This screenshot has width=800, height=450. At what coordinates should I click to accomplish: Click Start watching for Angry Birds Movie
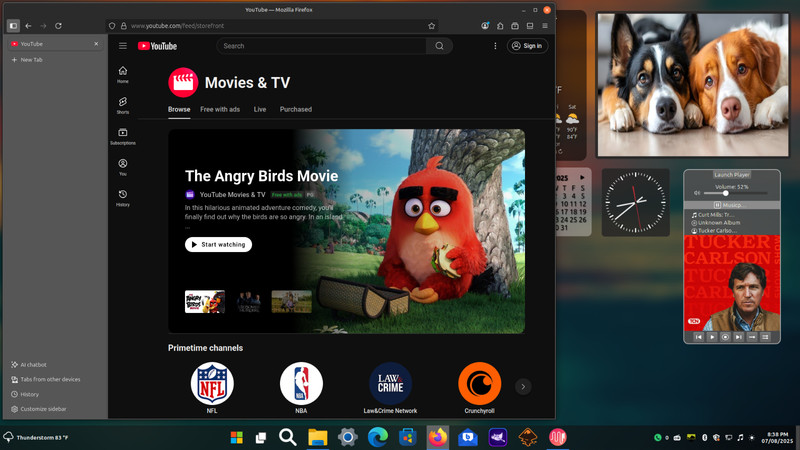click(x=218, y=244)
